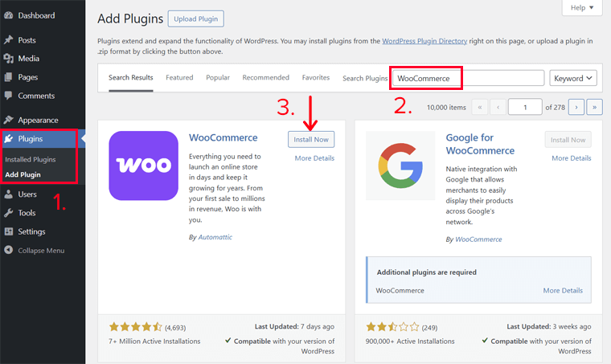Follow the WordPress Plugin Directory link
This screenshot has height=364, width=611.
[424, 41]
